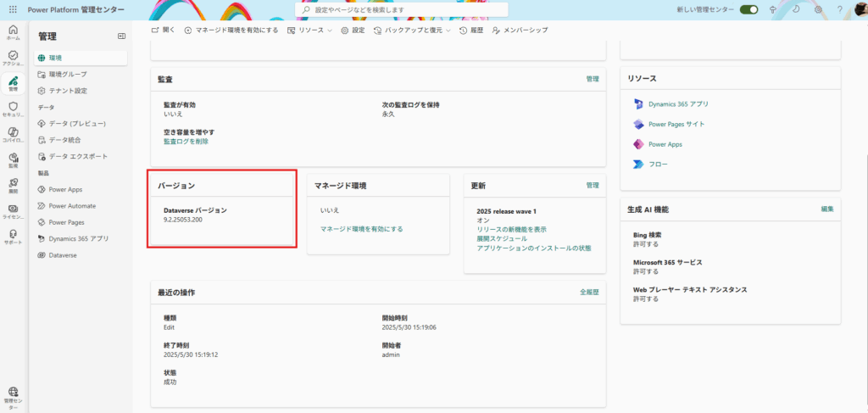
Task: Open the Monitoring (監視) rail icon
Action: click(14, 157)
